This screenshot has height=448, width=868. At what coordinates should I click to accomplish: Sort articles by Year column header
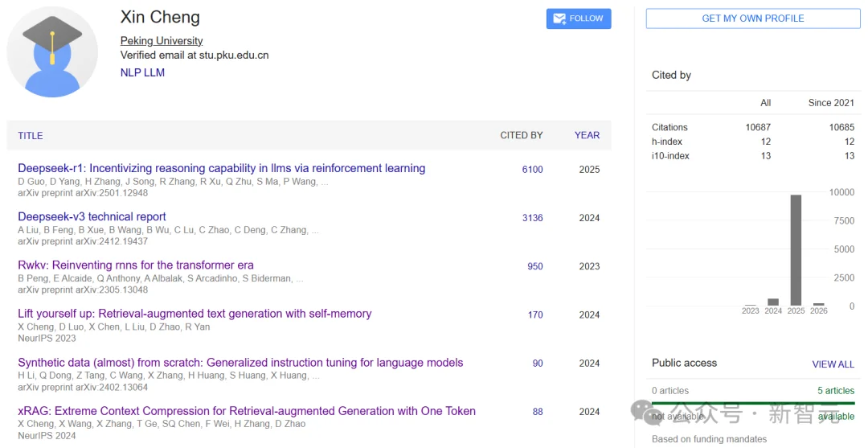587,135
